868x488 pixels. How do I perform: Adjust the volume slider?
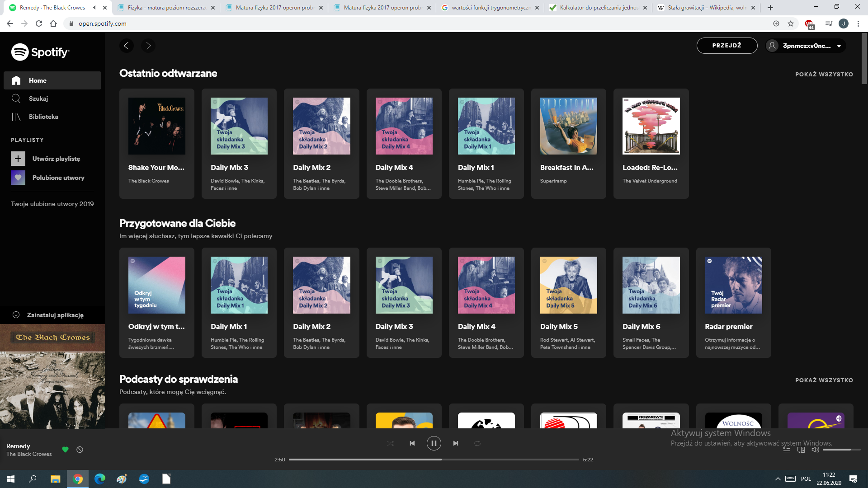pyautogui.click(x=841, y=450)
